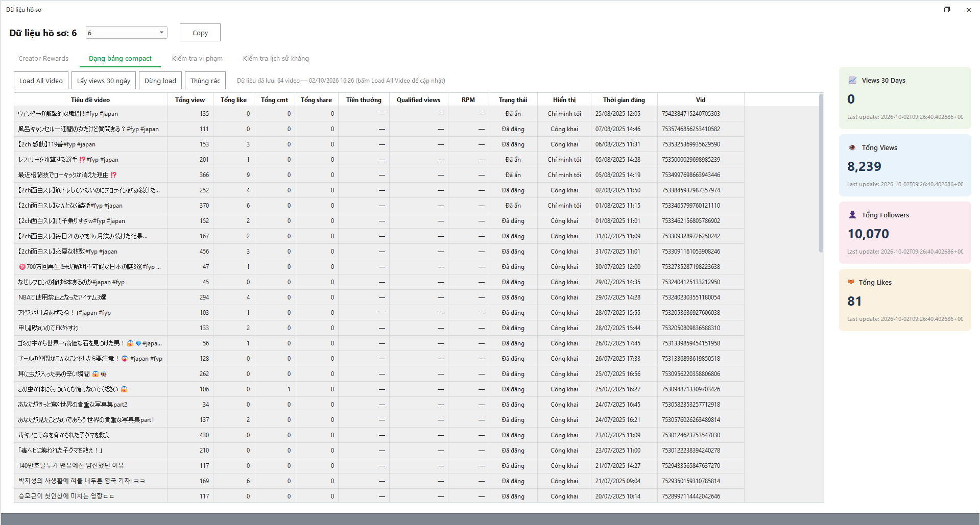Sort by Tiền thưởng column header
This screenshot has width=980, height=525.
click(x=364, y=99)
